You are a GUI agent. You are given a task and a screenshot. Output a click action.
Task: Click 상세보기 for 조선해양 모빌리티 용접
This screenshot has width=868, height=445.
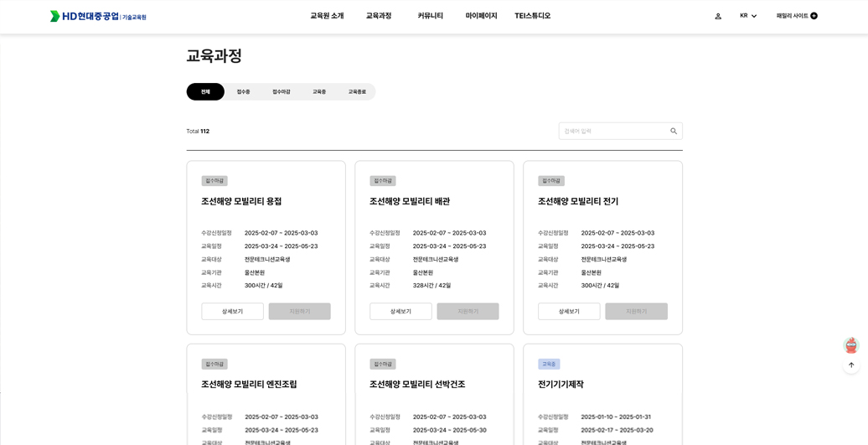[x=232, y=312]
